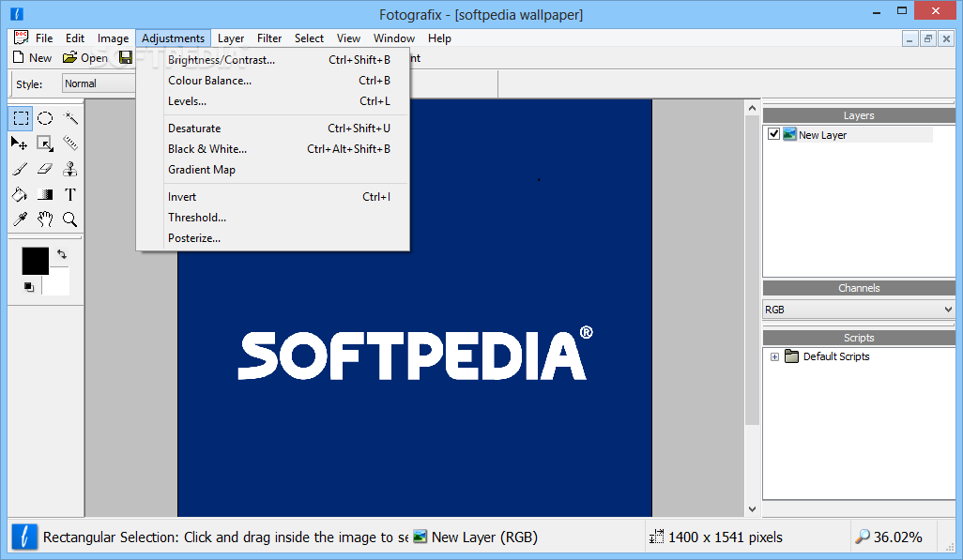Select the Elliptical Selection tool
This screenshot has width=963, height=560.
tap(45, 118)
